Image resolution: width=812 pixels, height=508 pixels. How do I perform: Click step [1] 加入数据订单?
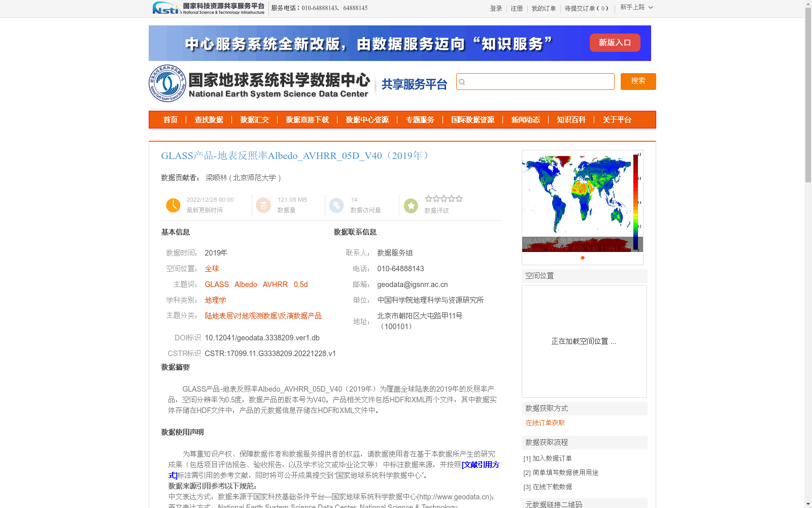pos(548,458)
